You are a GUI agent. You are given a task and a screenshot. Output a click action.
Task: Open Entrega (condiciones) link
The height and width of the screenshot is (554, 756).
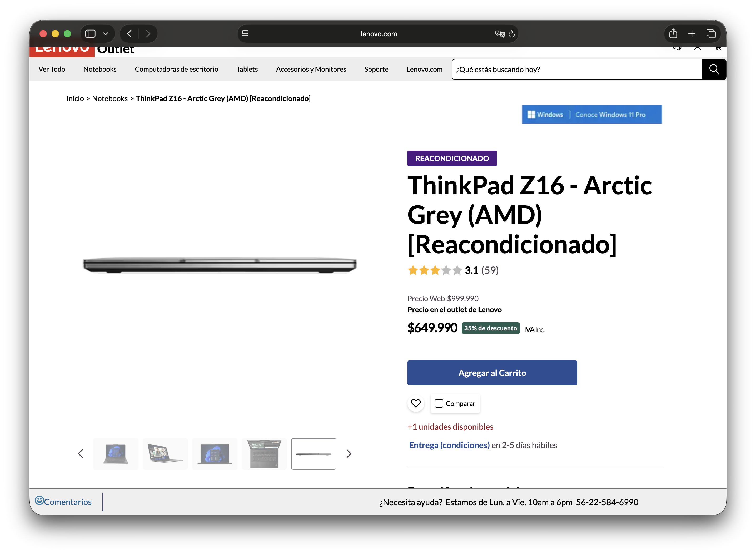click(449, 445)
